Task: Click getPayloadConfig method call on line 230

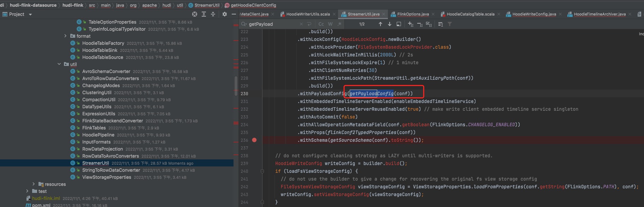Action: (371, 93)
